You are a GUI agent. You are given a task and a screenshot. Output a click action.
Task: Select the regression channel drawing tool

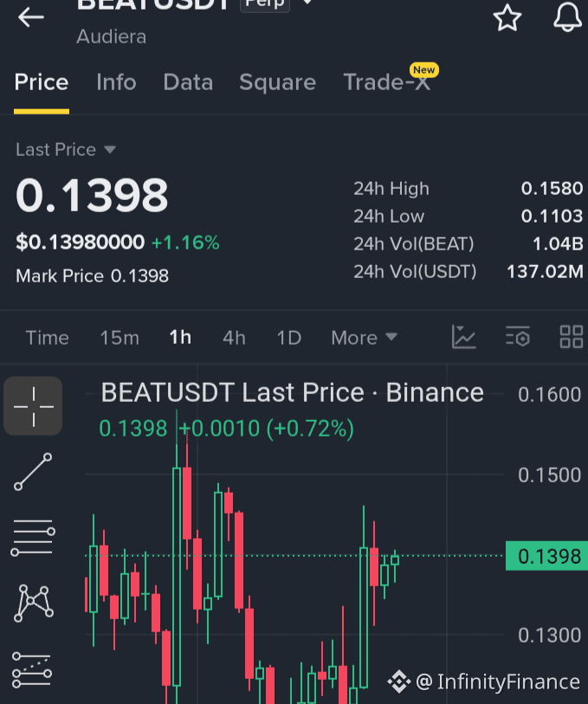click(32, 670)
